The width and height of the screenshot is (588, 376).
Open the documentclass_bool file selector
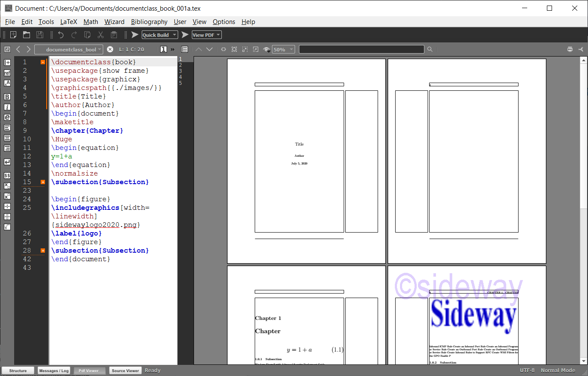tap(69, 49)
